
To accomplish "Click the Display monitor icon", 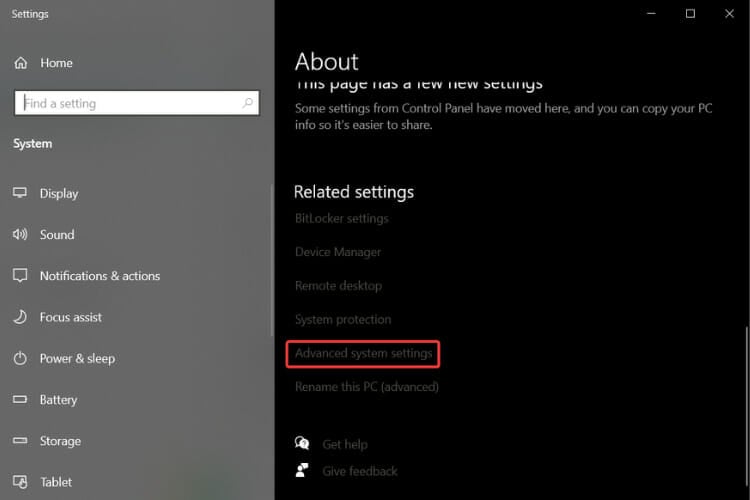I will point(20,193).
